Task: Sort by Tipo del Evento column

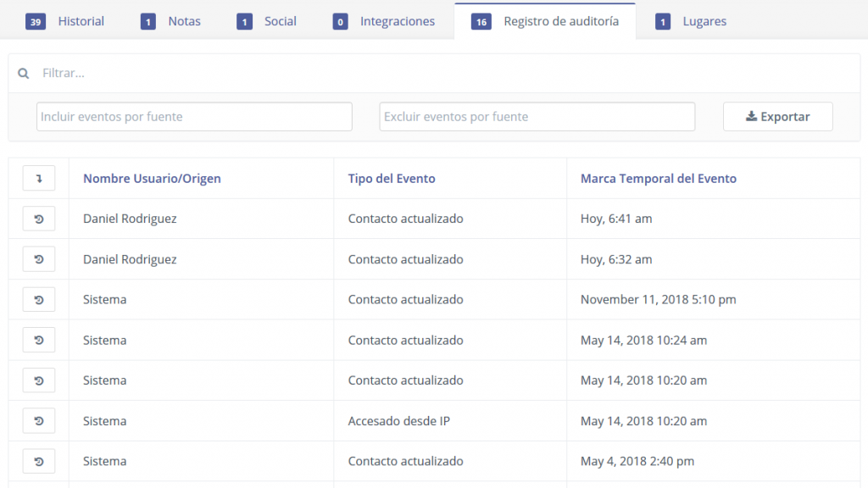Action: (391, 179)
